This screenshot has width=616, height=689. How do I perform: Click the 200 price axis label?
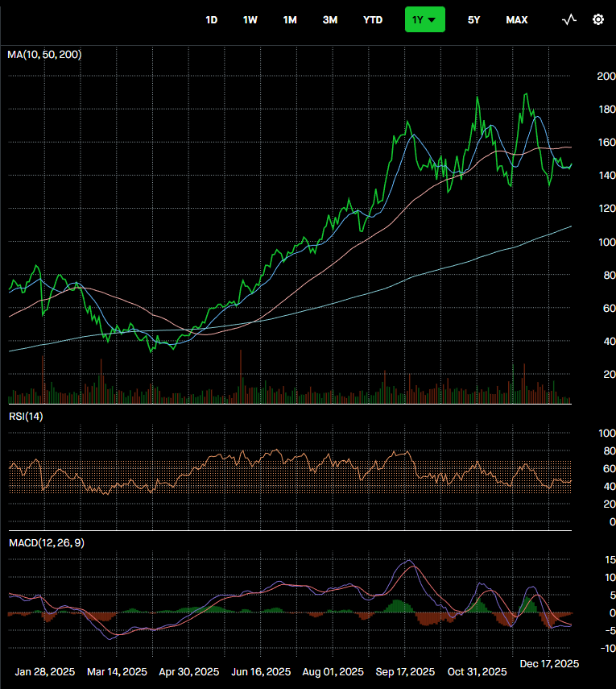point(606,76)
